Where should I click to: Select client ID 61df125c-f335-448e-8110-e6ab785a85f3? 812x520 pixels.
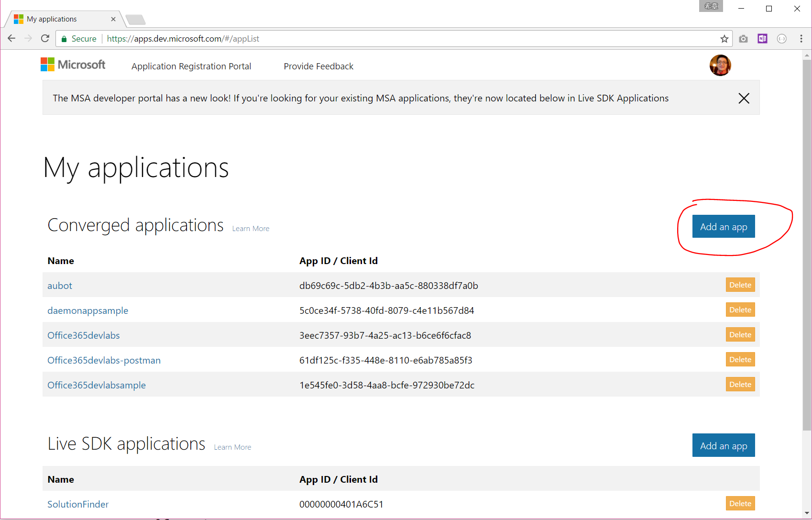[x=386, y=360]
